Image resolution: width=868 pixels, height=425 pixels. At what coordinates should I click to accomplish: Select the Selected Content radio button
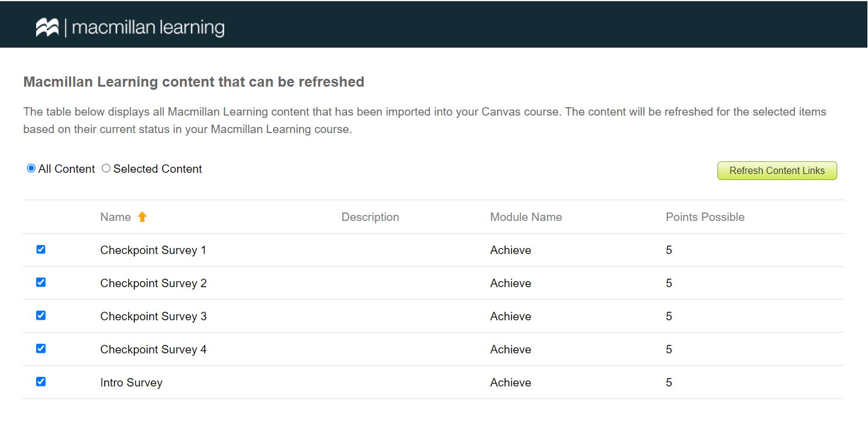coord(106,168)
